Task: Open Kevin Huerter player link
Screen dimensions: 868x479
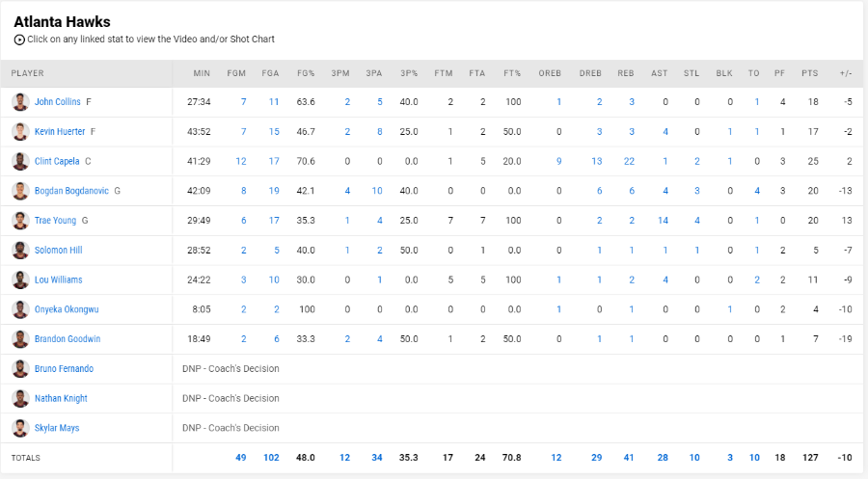Action: tap(60, 132)
